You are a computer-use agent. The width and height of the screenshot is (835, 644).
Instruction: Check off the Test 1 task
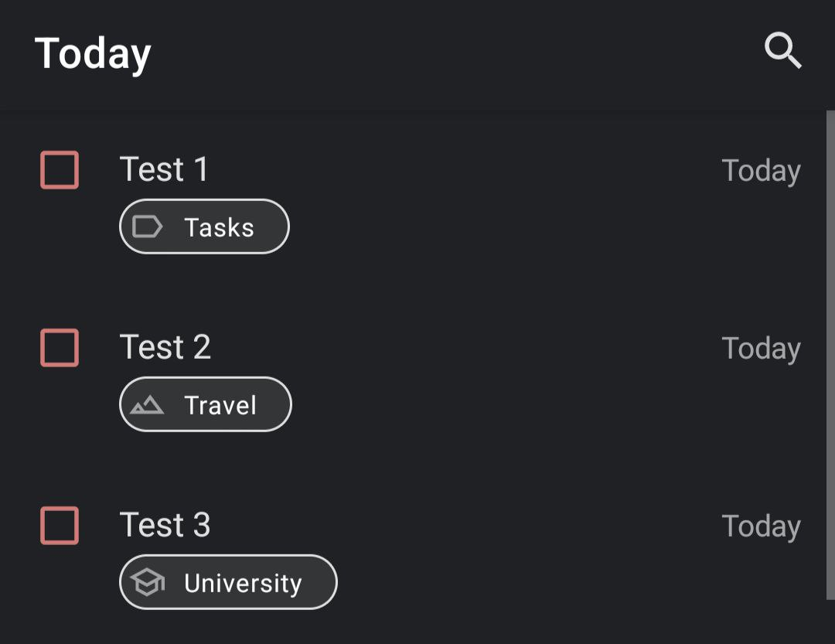tap(60, 169)
